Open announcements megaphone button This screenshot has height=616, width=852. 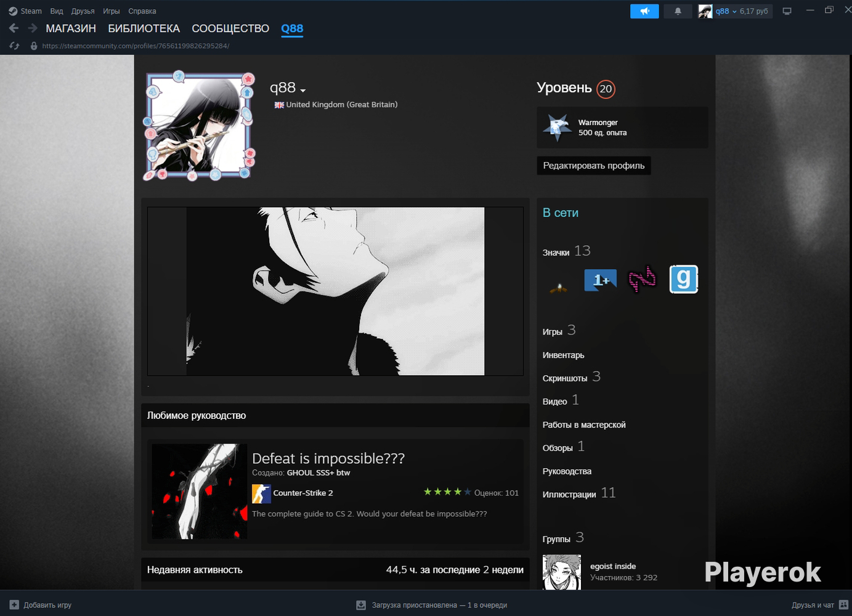644,11
